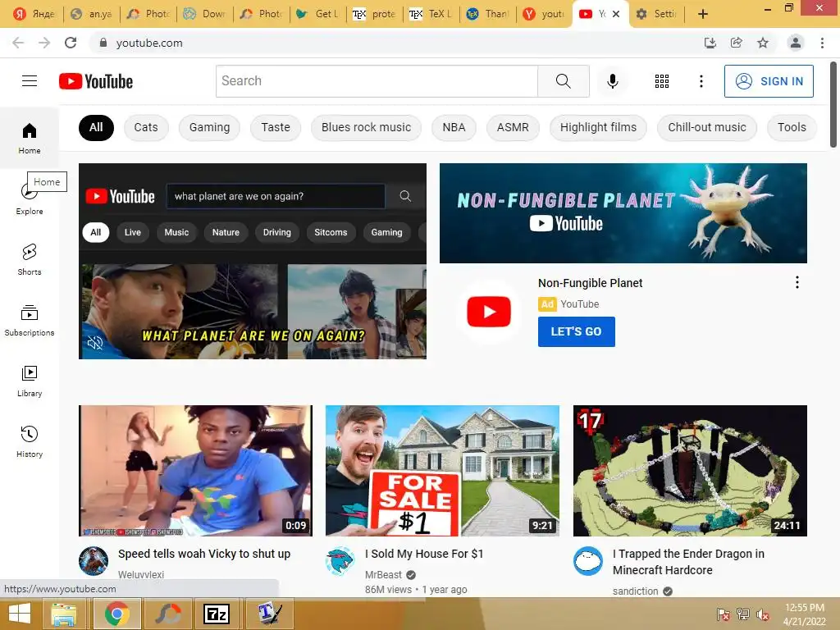Image resolution: width=840 pixels, height=630 pixels.
Task: Open the MrBeast house for sale thumbnail
Action: tap(442, 471)
